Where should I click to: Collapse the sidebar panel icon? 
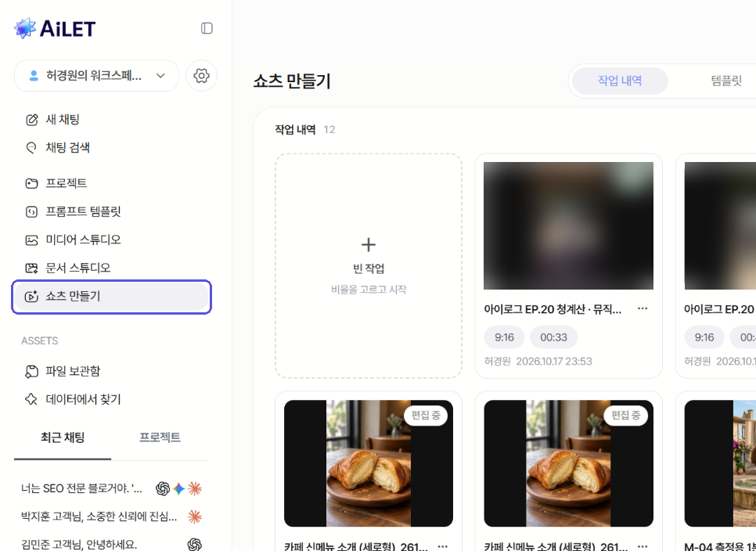click(207, 28)
